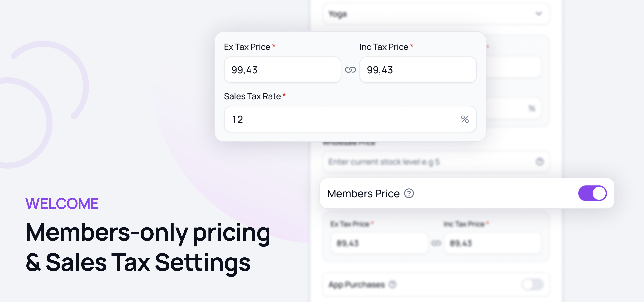This screenshot has height=302, width=644.
Task: Click the Members Price label text
Action: click(x=363, y=194)
